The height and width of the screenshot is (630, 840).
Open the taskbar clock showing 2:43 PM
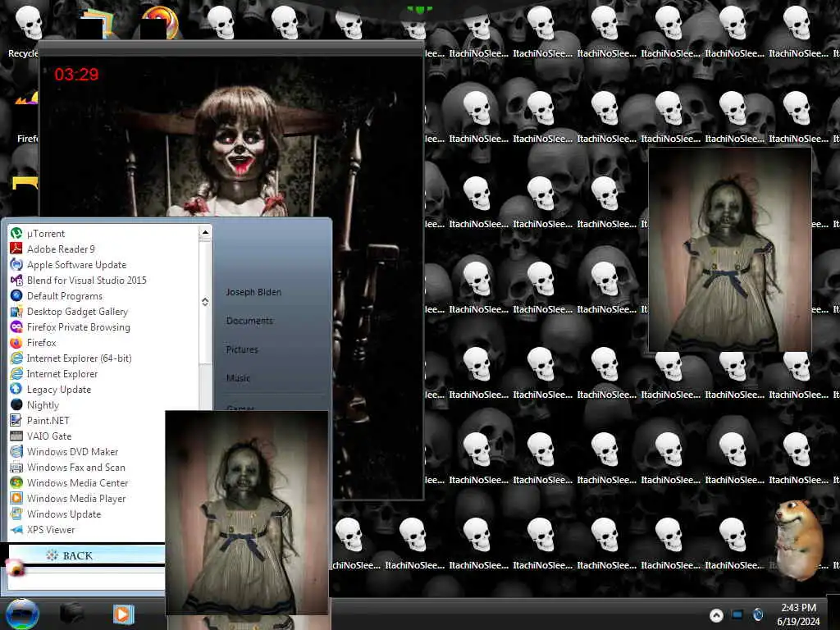coord(798,614)
